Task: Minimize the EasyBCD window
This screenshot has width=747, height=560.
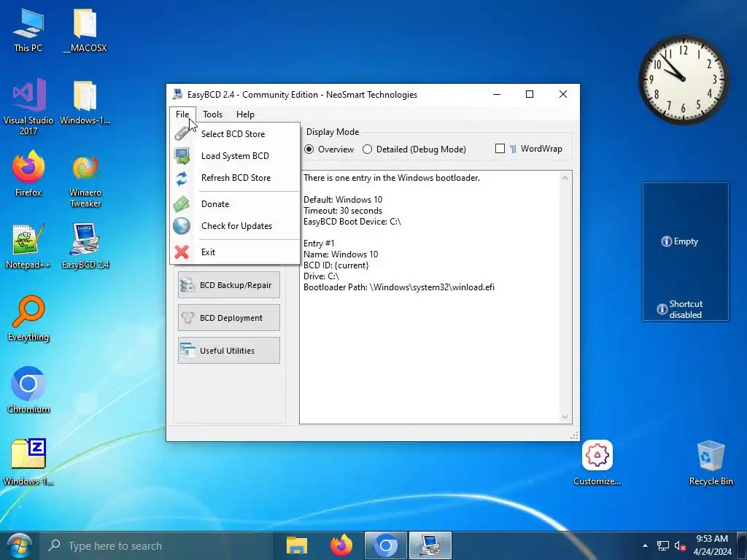Action: click(x=496, y=94)
